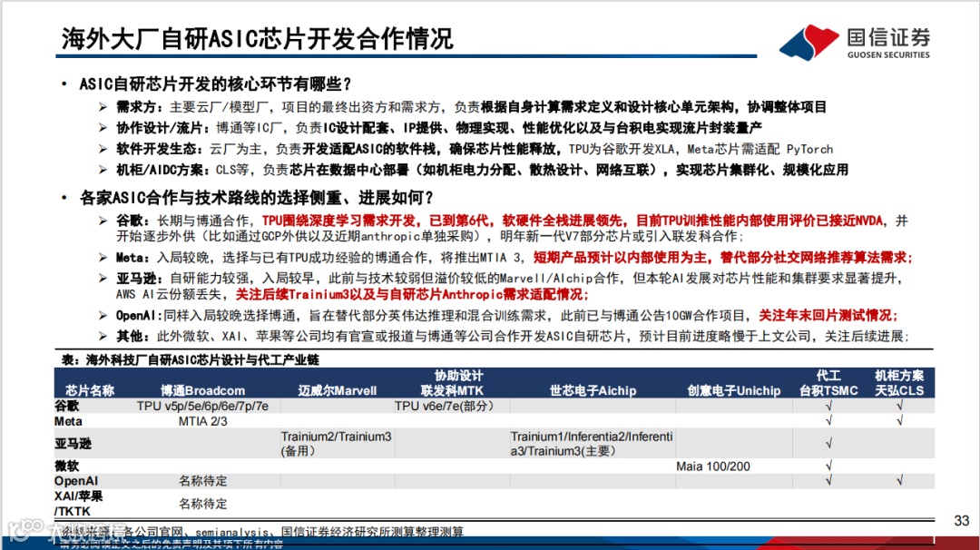Image resolution: width=980 pixels, height=550 pixels.
Task: Click red text 关注年末回片测试情况
Action: tap(828, 316)
